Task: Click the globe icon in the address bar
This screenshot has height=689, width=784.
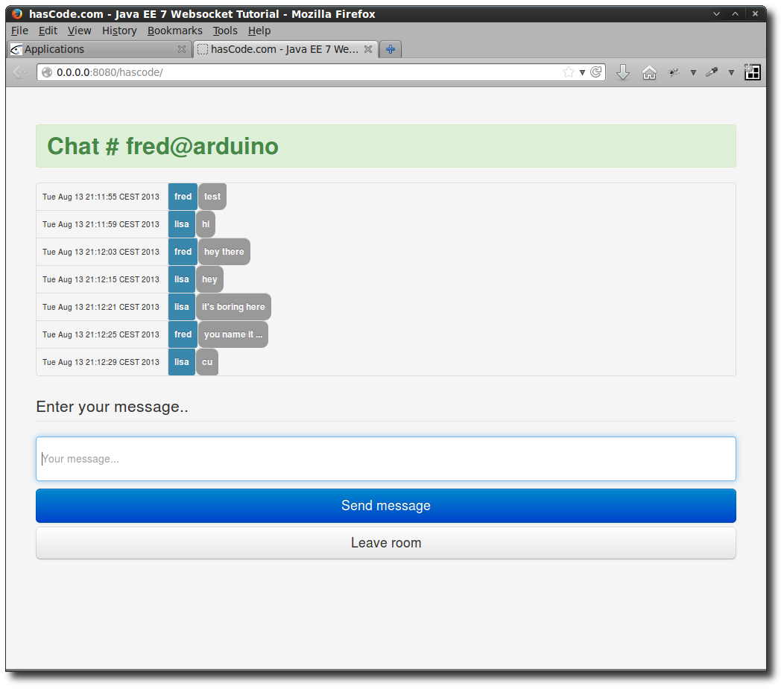Action: tap(46, 72)
